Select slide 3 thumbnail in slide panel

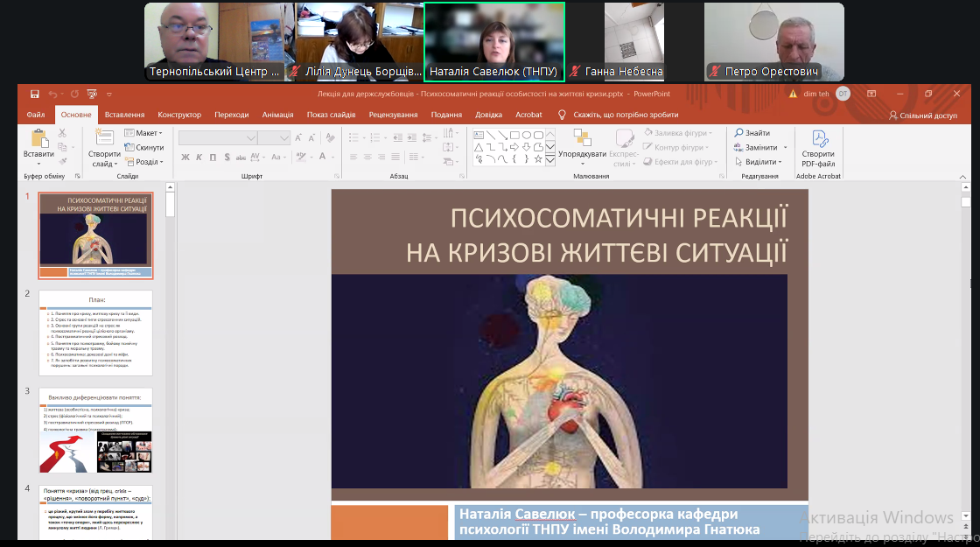[x=95, y=431]
